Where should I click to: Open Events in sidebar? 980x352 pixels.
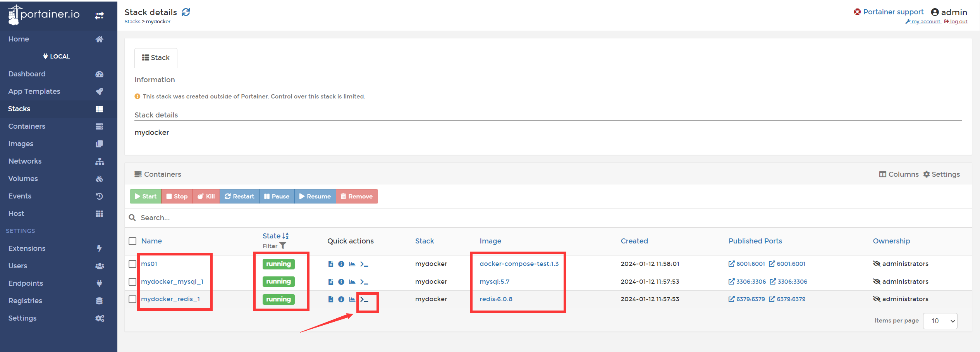click(x=58, y=196)
